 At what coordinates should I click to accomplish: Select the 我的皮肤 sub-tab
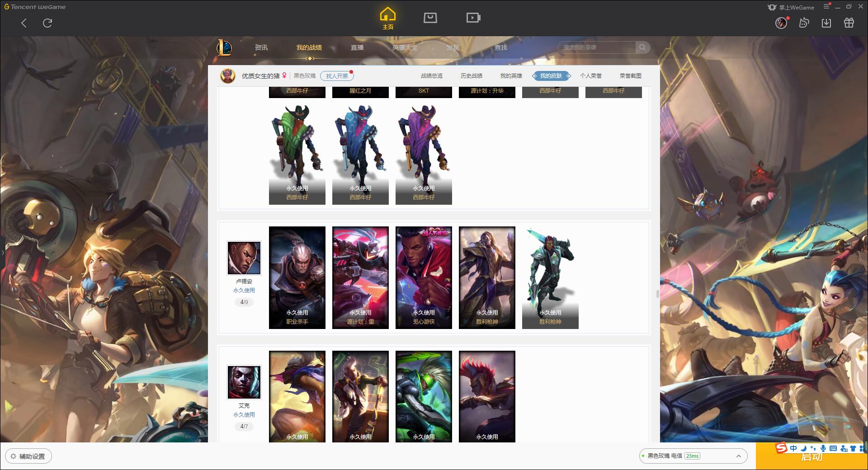point(551,76)
